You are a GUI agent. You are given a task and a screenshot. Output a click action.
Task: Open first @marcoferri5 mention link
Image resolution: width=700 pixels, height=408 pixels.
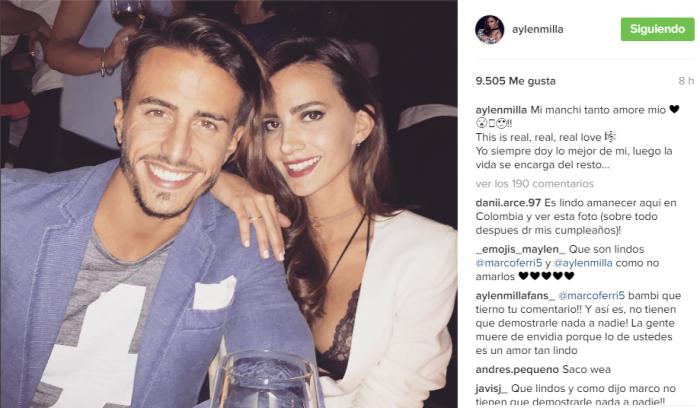(508, 263)
